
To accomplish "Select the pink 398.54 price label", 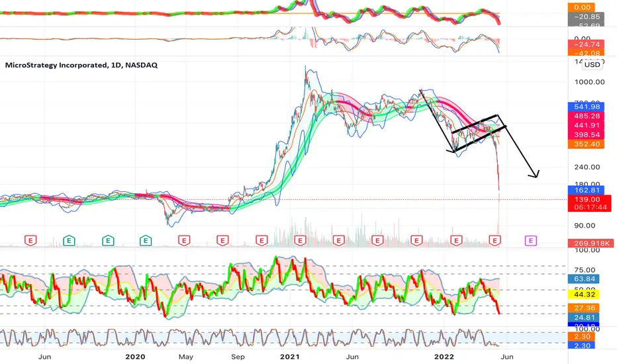I will pos(587,134).
